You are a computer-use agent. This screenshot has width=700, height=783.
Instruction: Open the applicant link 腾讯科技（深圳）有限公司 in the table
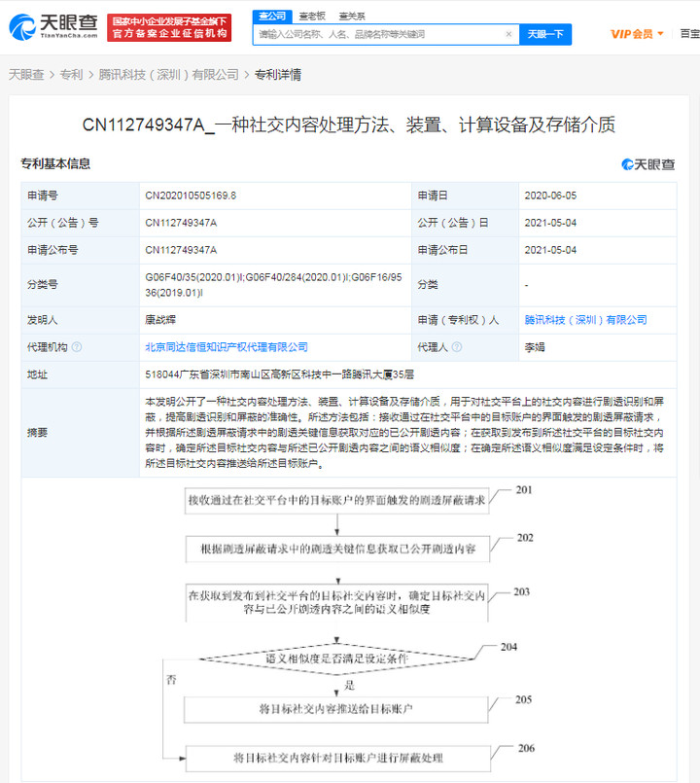pyautogui.click(x=585, y=320)
